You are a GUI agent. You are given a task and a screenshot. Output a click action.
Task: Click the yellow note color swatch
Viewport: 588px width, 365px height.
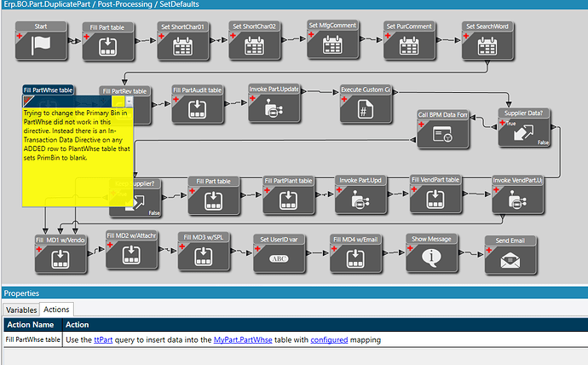tap(118, 101)
